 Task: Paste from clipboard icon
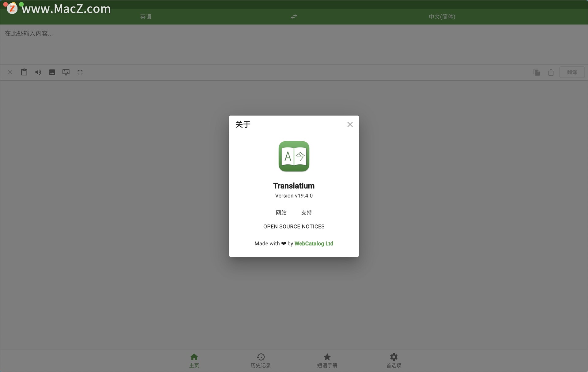(24, 72)
